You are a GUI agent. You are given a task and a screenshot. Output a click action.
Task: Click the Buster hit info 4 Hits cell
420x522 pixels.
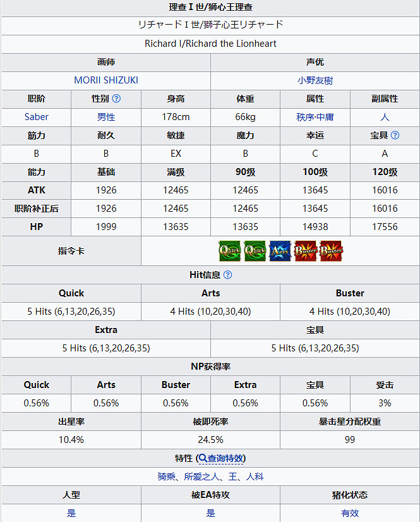350,312
